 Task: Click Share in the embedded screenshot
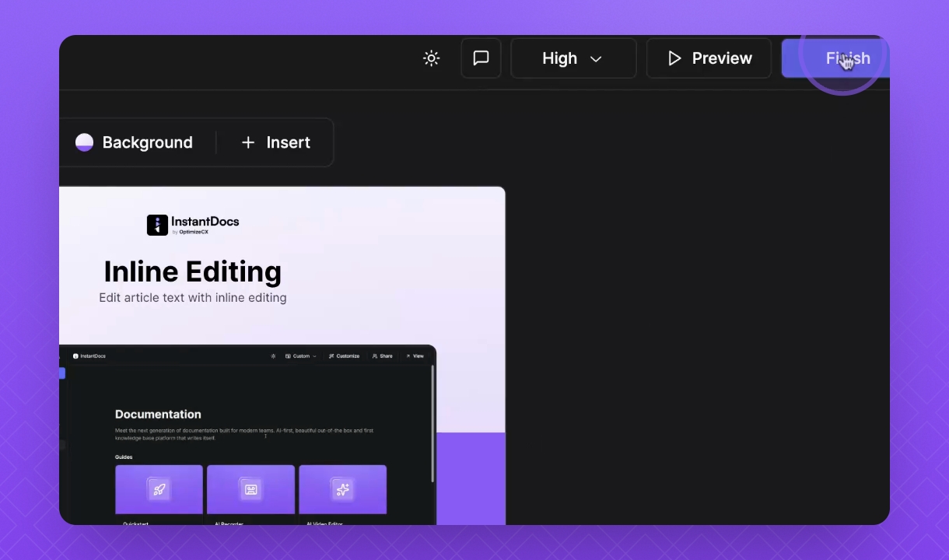click(382, 356)
